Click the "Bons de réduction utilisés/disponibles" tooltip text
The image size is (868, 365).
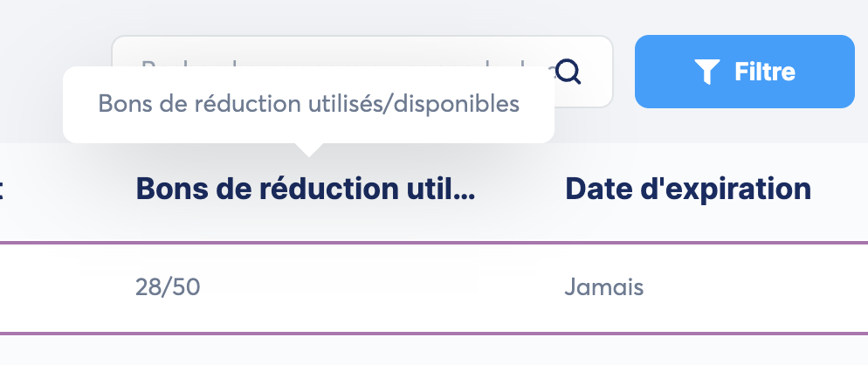[308, 104]
